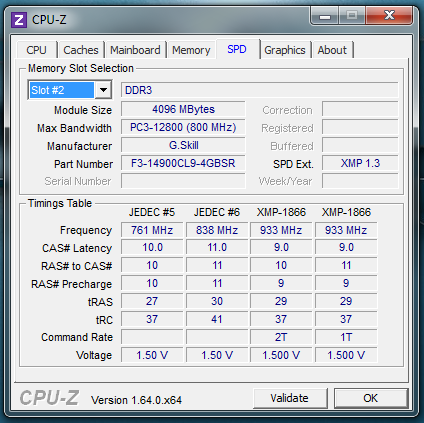Minimize the CPU-Z window

tap(324, 16)
